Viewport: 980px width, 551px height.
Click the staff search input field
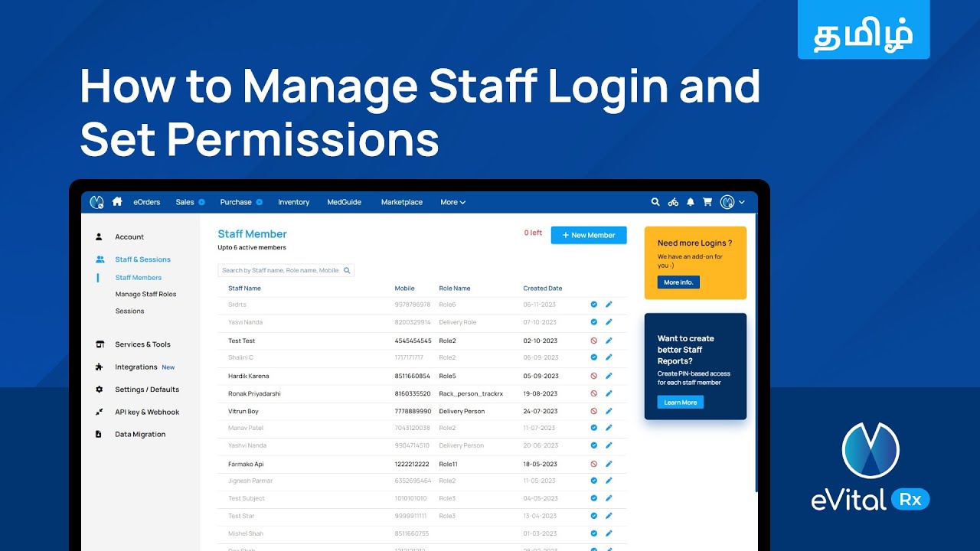click(286, 270)
